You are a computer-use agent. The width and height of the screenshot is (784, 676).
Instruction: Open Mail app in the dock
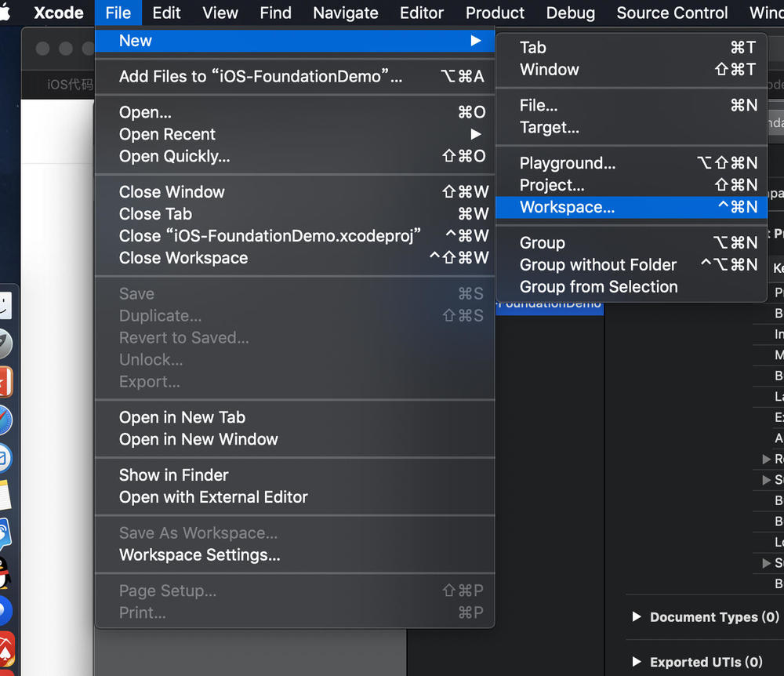pyautogui.click(x=5, y=458)
